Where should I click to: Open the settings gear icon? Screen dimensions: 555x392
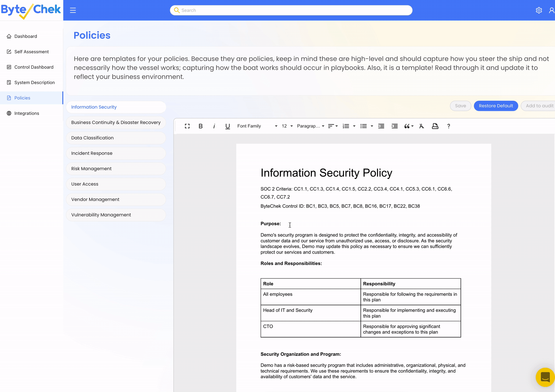coord(539,10)
